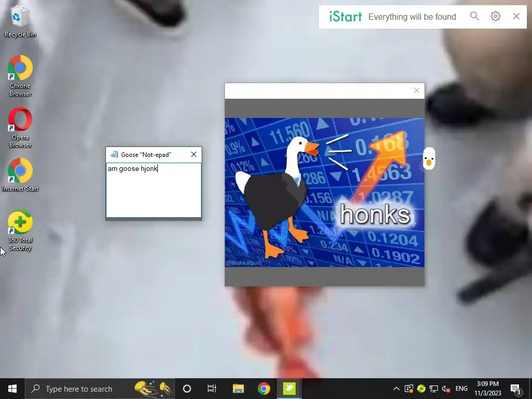Click the iStart search magnifier icon

tap(474, 16)
